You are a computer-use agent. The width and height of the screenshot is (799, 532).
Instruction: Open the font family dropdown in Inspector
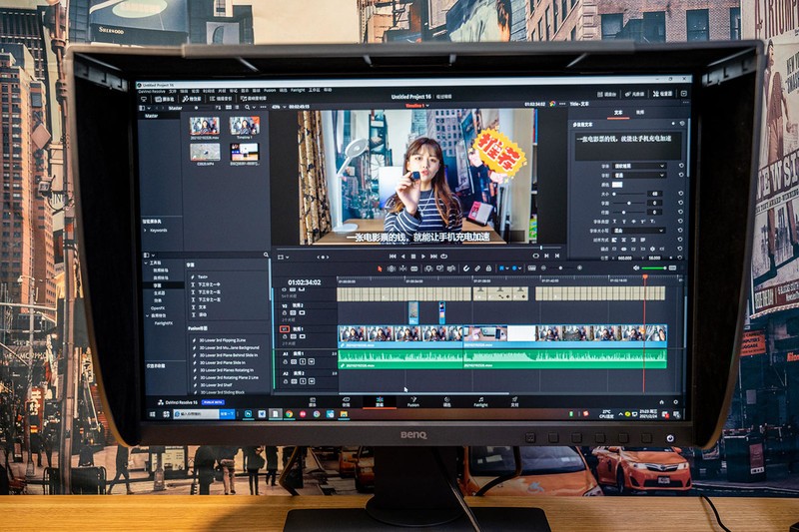pos(639,166)
